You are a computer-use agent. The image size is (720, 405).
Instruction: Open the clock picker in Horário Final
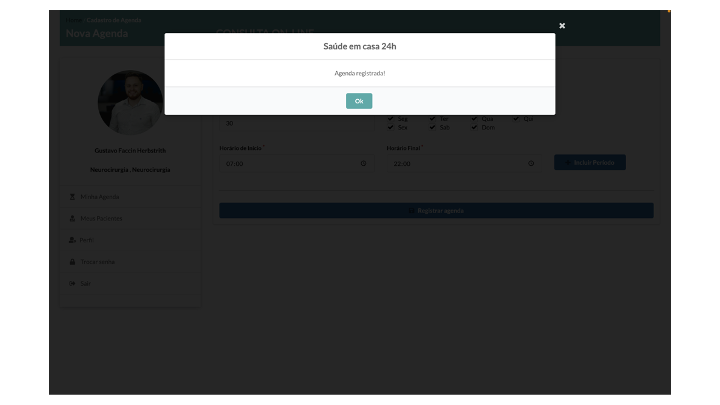(531, 163)
